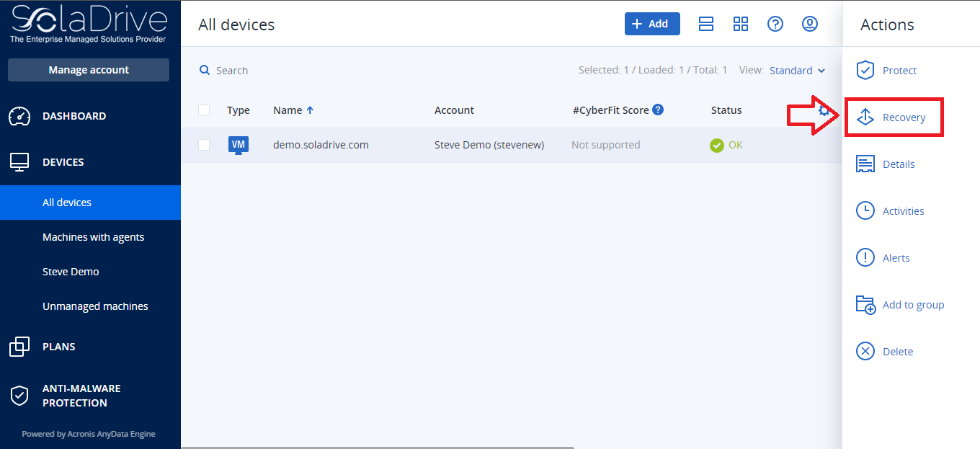This screenshot has height=449, width=980.
Task: Click the horizontal scrollbar at bottom
Action: click(x=378, y=447)
